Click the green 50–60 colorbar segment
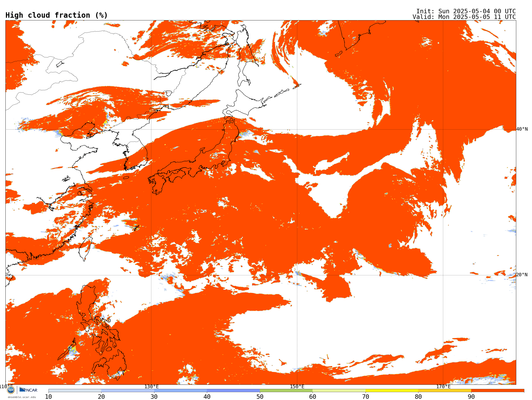The image size is (532, 400). 286,391
